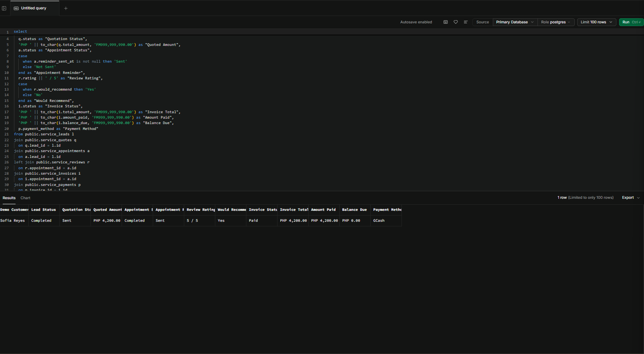644x354 pixels.
Task: Run the query
Action: click(631, 22)
